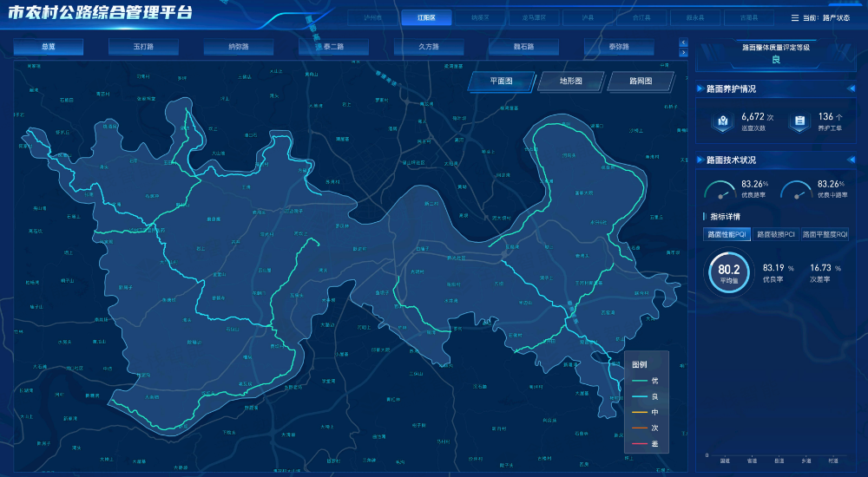Click the maintenance work order clipboard icon
Viewport: 868px width, 477px height.
[799, 121]
